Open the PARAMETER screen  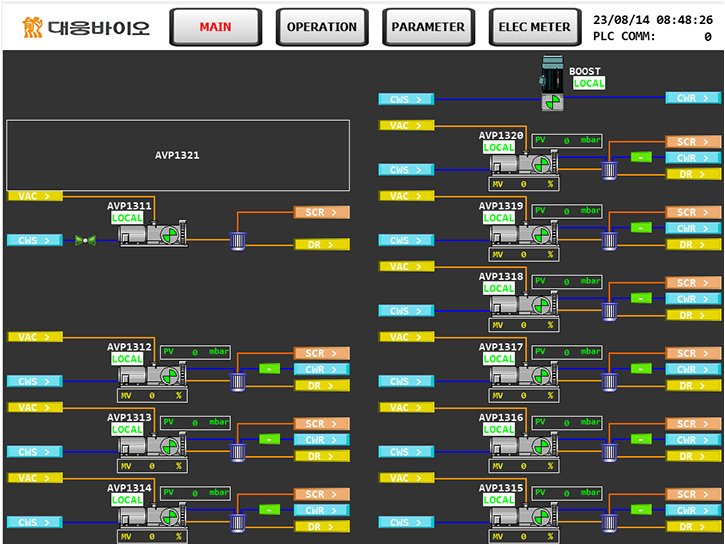pyautogui.click(x=428, y=27)
